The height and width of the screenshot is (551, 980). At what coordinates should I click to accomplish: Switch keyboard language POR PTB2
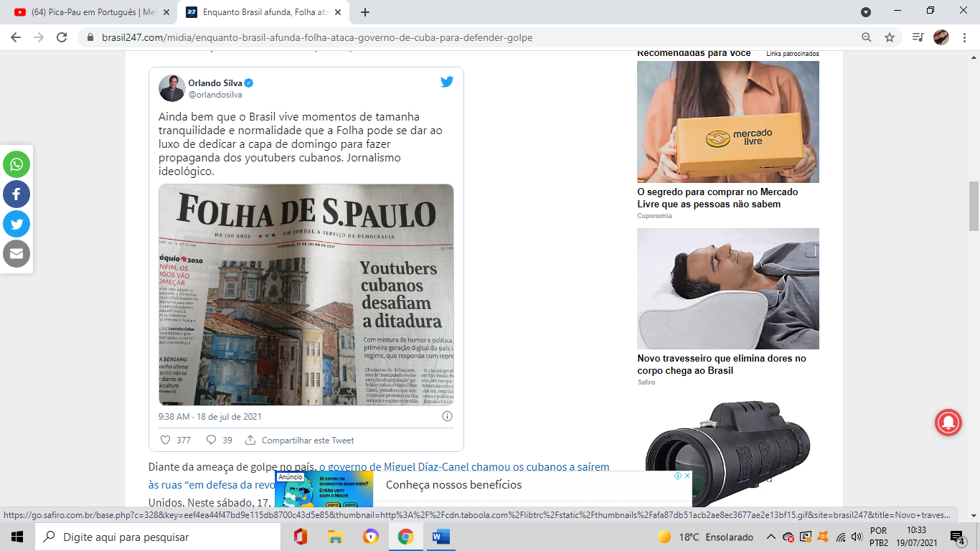[878, 537]
